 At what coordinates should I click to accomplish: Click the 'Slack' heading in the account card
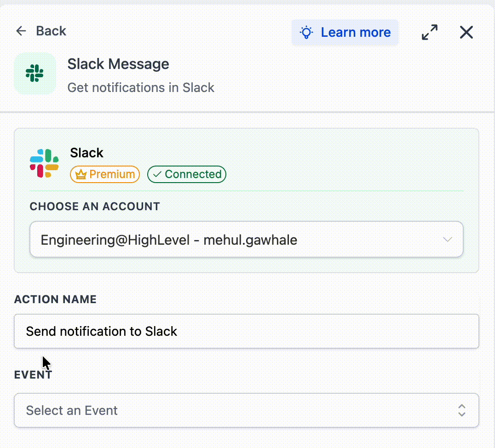coord(86,153)
